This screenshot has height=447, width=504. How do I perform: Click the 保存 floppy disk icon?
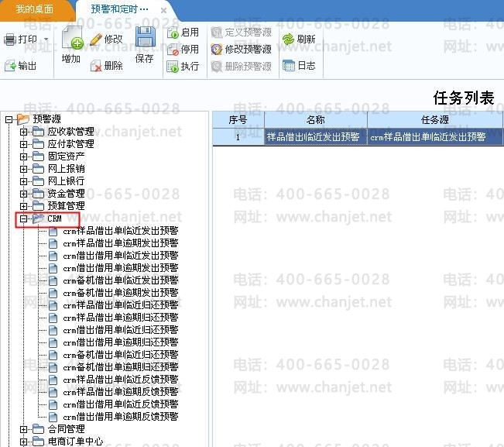pyautogui.click(x=146, y=36)
